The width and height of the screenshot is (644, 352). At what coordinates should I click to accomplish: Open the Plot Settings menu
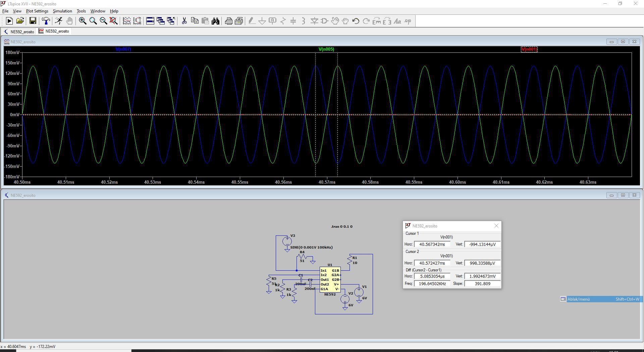37,11
